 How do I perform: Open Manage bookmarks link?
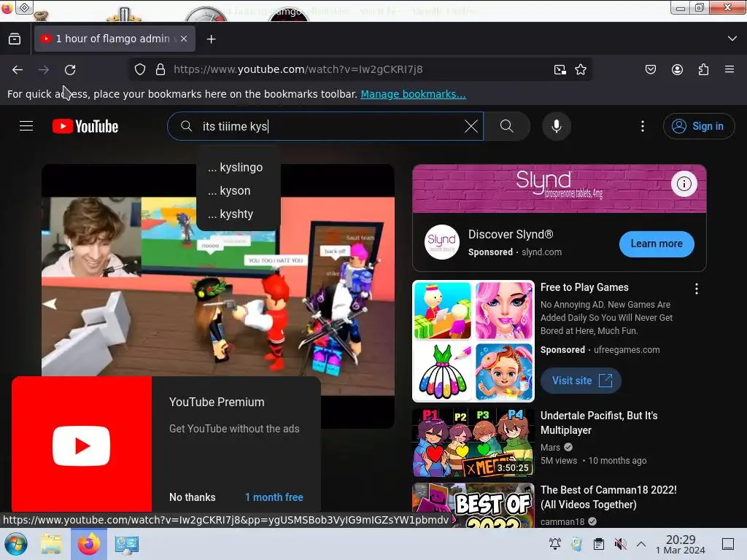[x=413, y=94]
